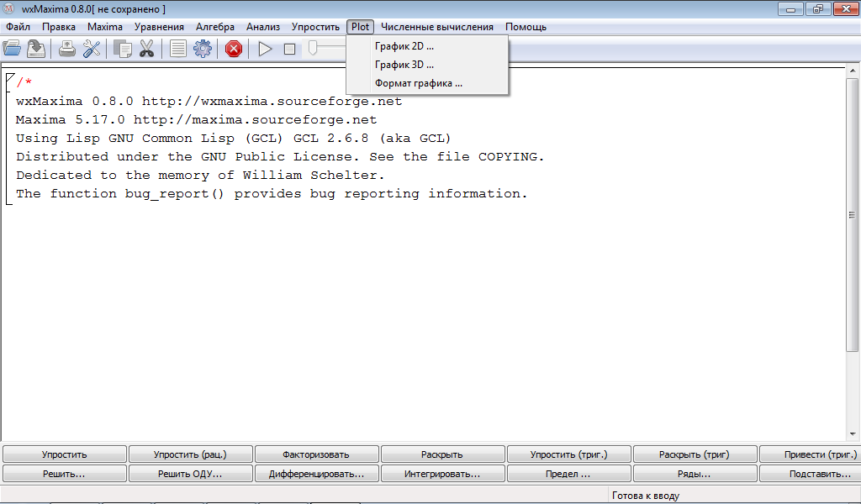Stop animation with the square button
The height and width of the screenshot is (504, 861).
tap(289, 49)
